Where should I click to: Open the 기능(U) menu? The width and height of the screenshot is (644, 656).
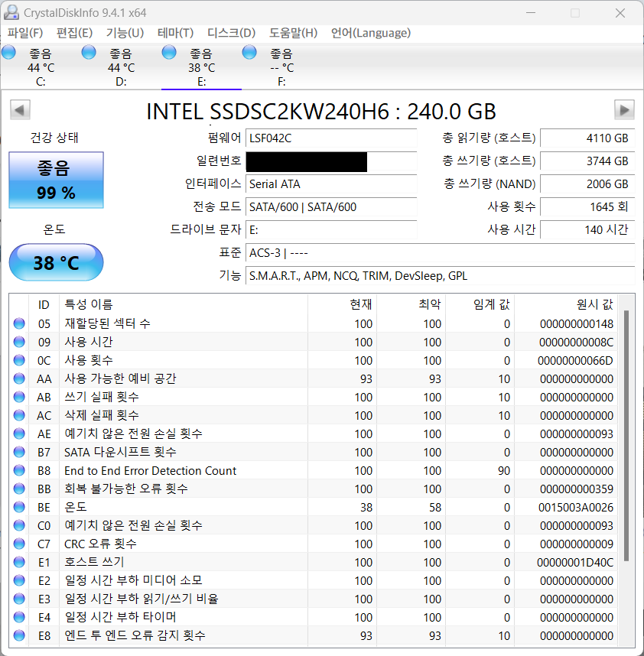coord(125,33)
